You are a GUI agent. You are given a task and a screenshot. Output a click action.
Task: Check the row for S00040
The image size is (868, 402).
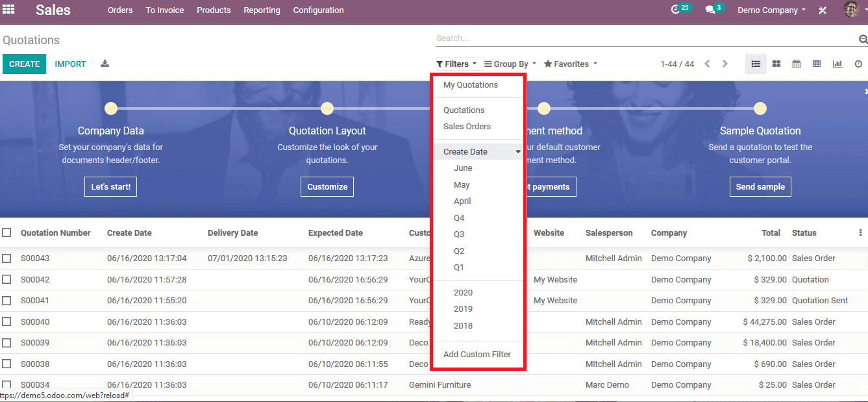click(x=6, y=322)
